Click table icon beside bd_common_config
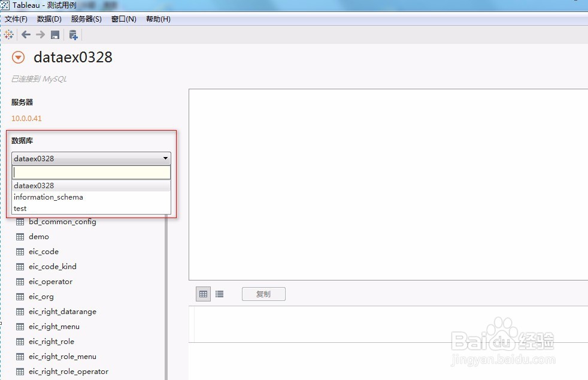This screenshot has width=588, height=380. (20, 222)
